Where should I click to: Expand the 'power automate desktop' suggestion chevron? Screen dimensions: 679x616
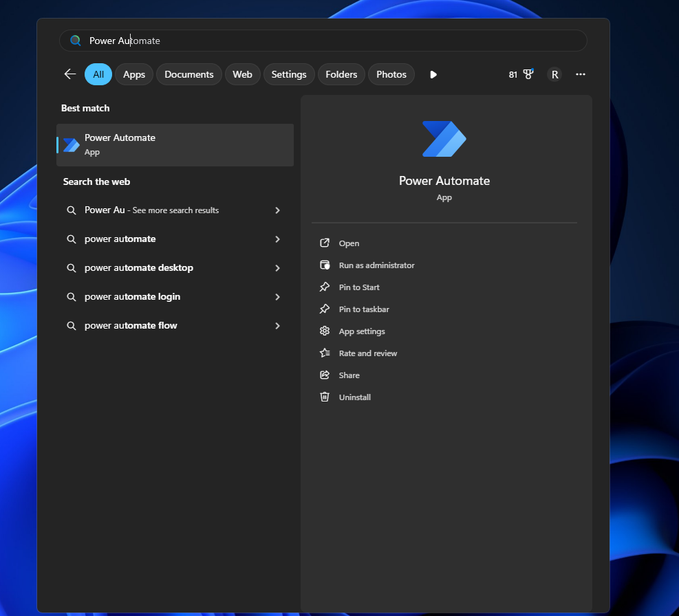pyautogui.click(x=277, y=268)
